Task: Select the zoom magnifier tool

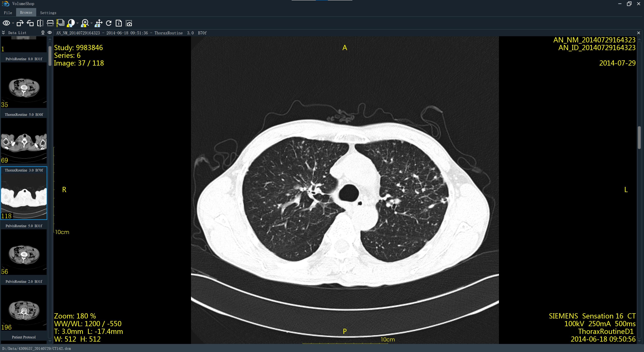Action: pyautogui.click(x=85, y=23)
